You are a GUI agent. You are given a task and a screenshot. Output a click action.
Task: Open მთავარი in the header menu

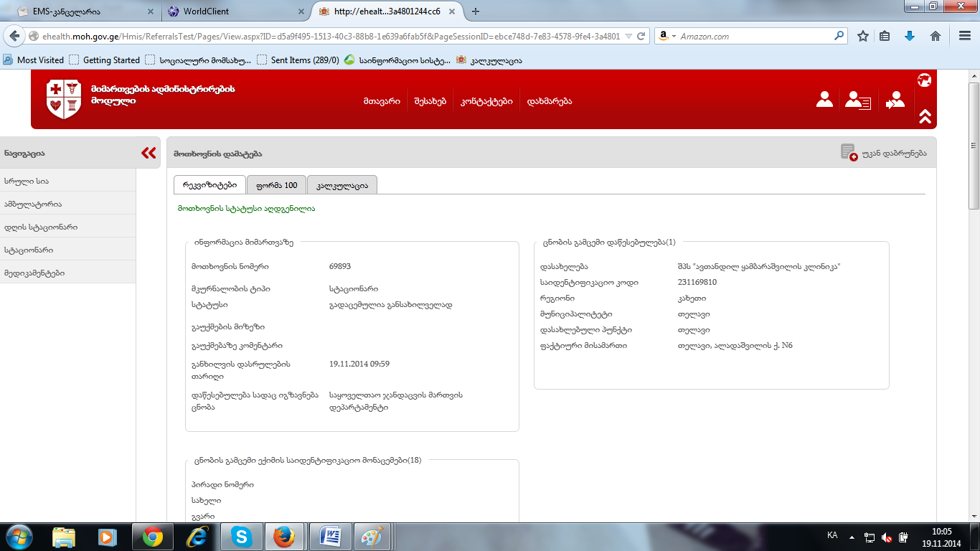(x=382, y=101)
